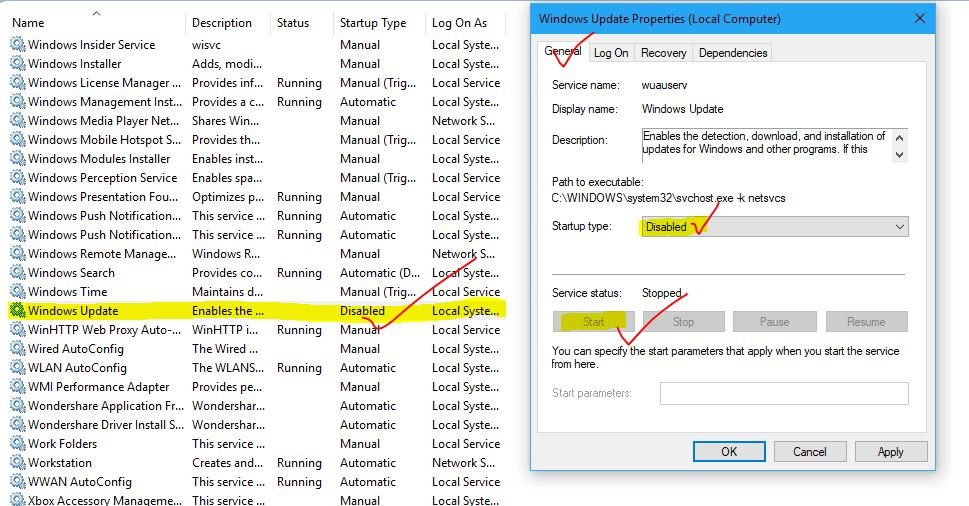Screen dimensions: 969x506
Task: Click the gear icon beside Windows Management Inst...
Action: click(18, 101)
